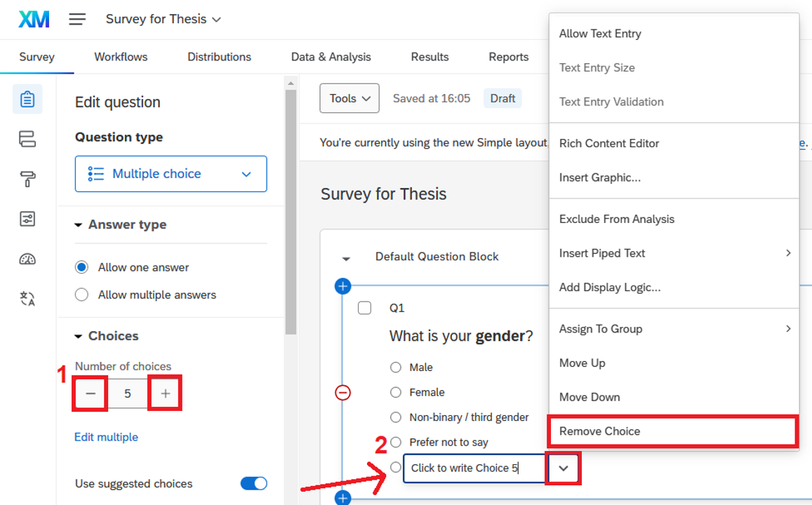Click the XM logo
812x505 pixels.
pos(34,19)
